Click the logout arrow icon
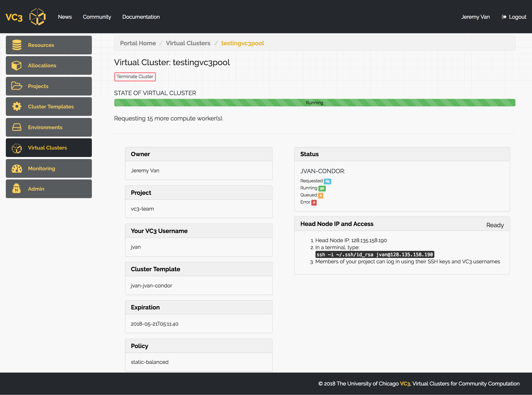Screen dimensions: 532x395 click(504, 17)
